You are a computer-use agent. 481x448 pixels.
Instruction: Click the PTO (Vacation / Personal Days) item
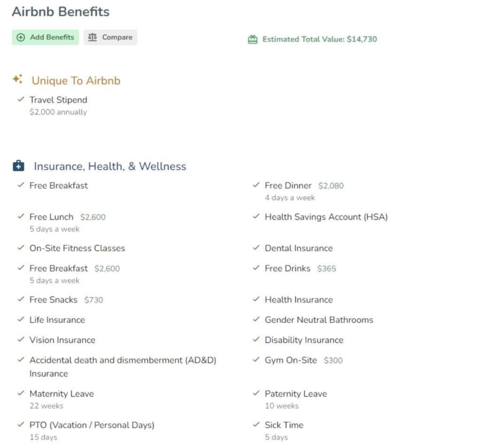(x=92, y=425)
